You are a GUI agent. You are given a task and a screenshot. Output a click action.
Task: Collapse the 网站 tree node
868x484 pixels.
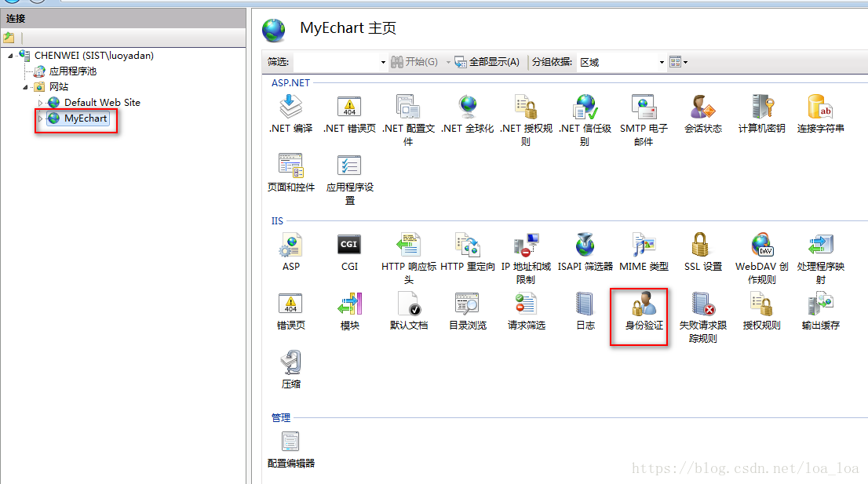25,87
